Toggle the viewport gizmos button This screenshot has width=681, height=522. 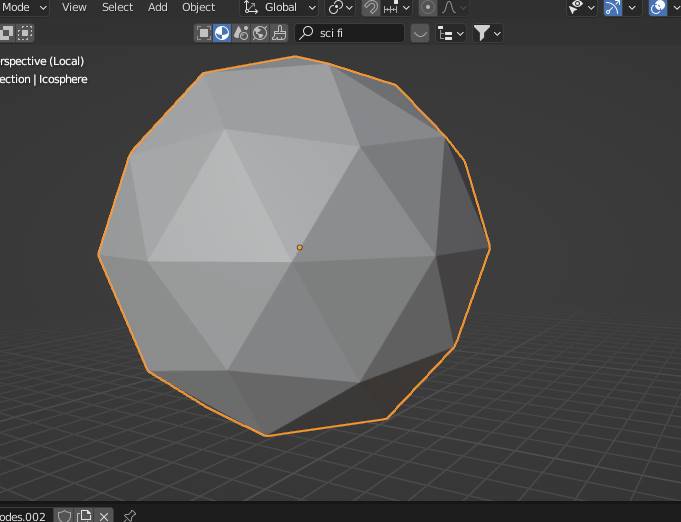point(613,7)
